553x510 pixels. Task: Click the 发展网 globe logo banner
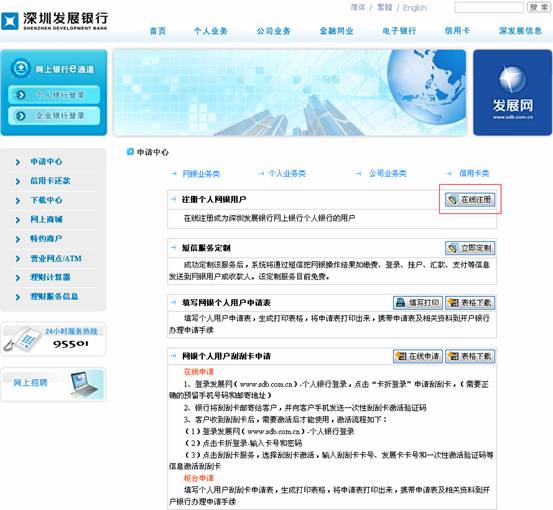(512, 92)
